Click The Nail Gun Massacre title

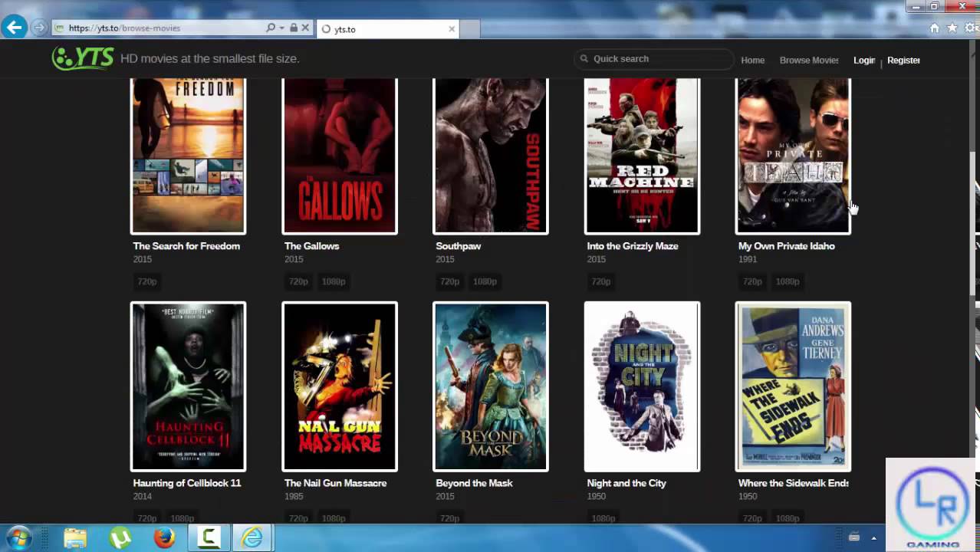pyautogui.click(x=336, y=483)
